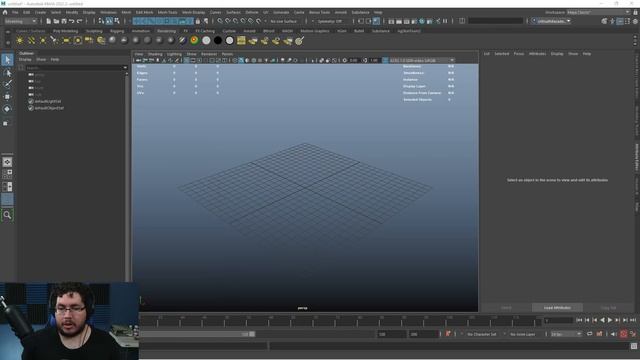Create a spot light from the shelf
The image size is (640, 360).
pos(54,40)
